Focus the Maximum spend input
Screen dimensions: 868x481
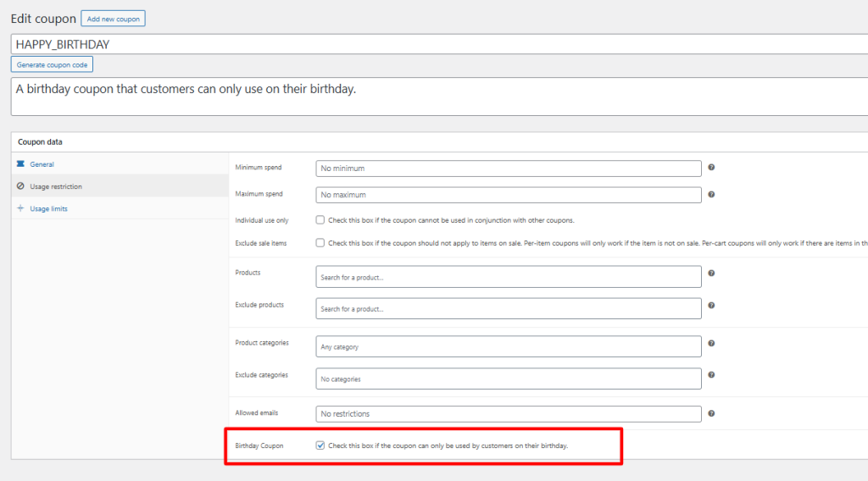pyautogui.click(x=509, y=195)
